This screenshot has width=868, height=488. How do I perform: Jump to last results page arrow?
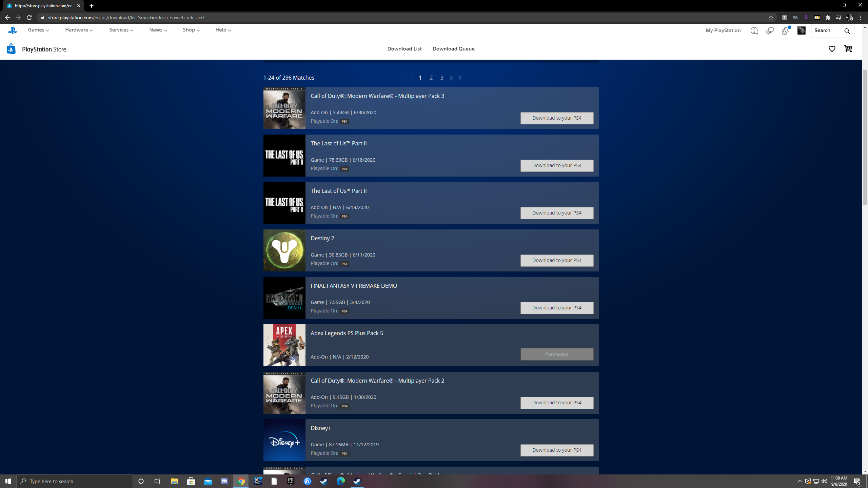(459, 78)
